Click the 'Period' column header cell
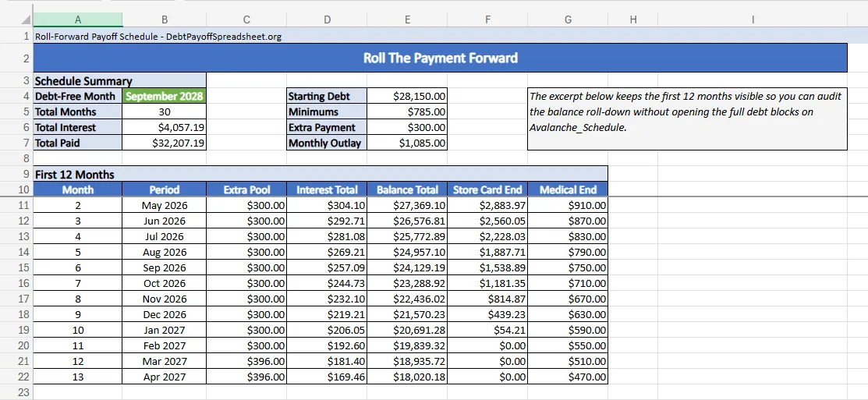868x400 pixels. pos(165,189)
